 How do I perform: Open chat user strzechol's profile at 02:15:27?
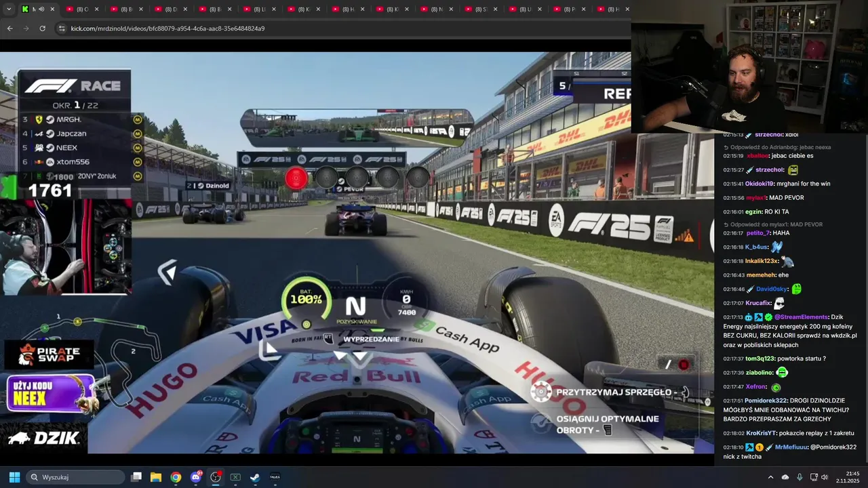pyautogui.click(x=770, y=170)
